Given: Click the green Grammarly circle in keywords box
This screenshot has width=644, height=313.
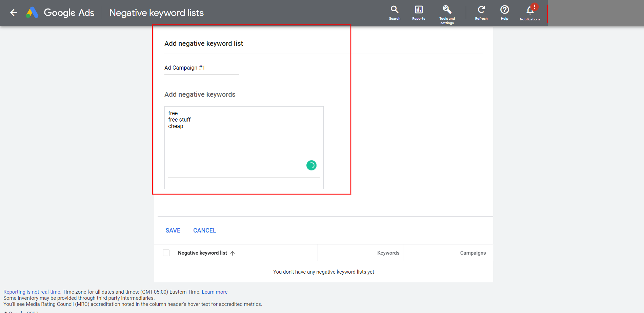Looking at the screenshot, I should point(311,165).
